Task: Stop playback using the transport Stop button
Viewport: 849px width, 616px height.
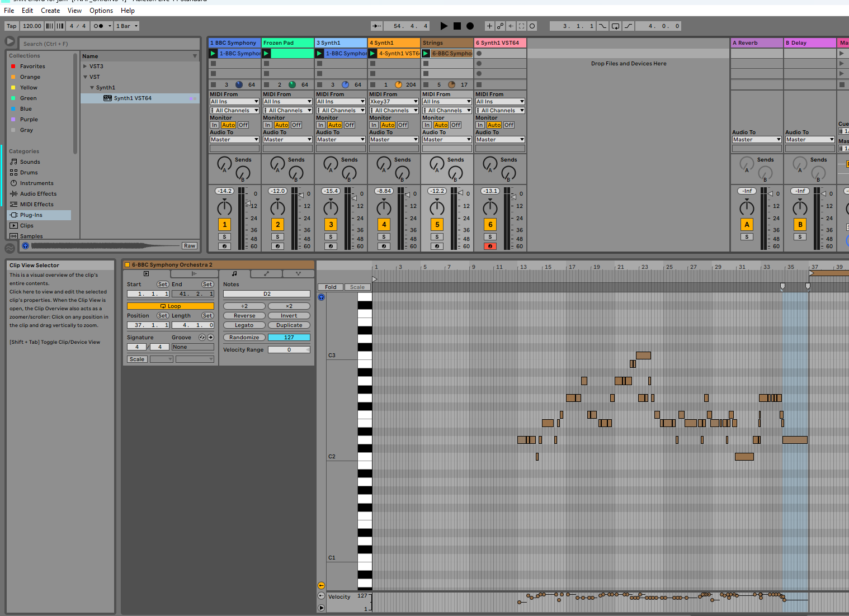Action: coord(457,26)
